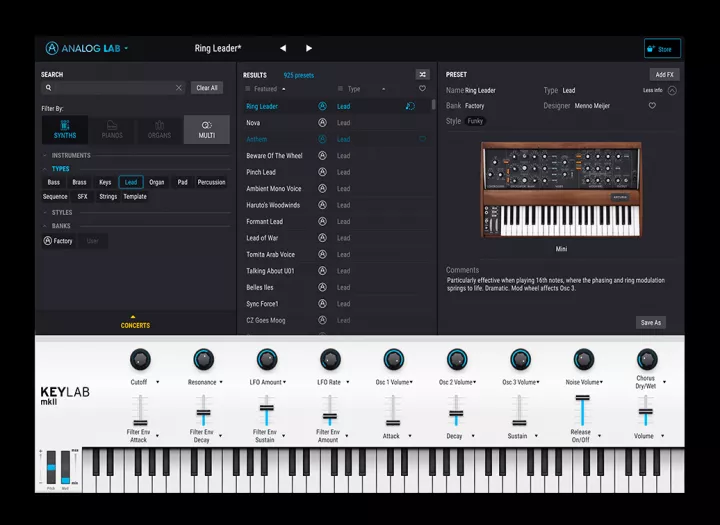Toggle the Keys type filter
Viewport: 720px width, 525px height.
pyautogui.click(x=105, y=182)
